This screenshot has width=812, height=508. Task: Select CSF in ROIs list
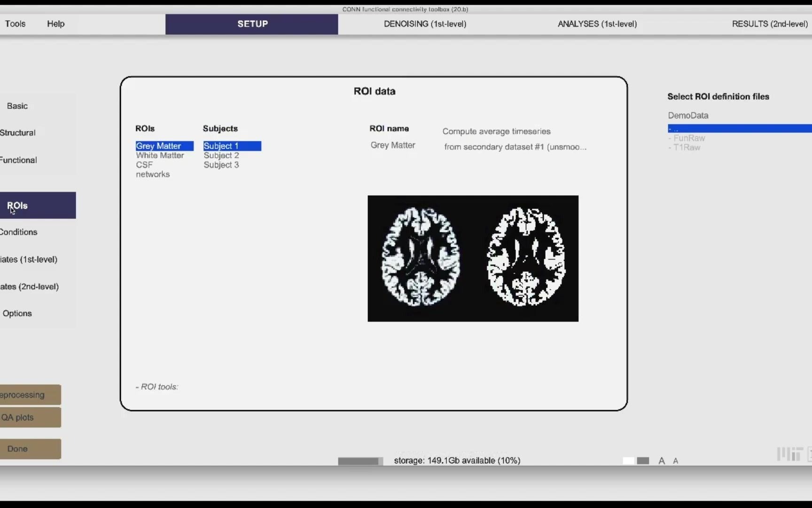[x=145, y=165]
